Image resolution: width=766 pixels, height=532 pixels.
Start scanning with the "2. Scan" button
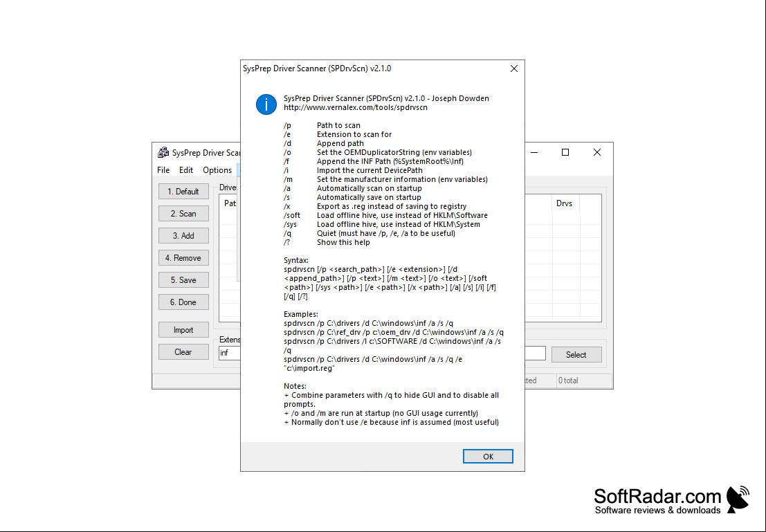click(183, 214)
